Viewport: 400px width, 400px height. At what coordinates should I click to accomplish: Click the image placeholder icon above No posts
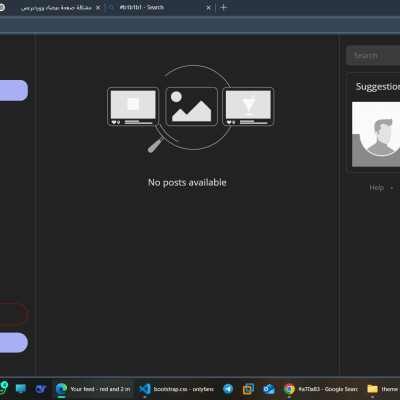pos(191,106)
